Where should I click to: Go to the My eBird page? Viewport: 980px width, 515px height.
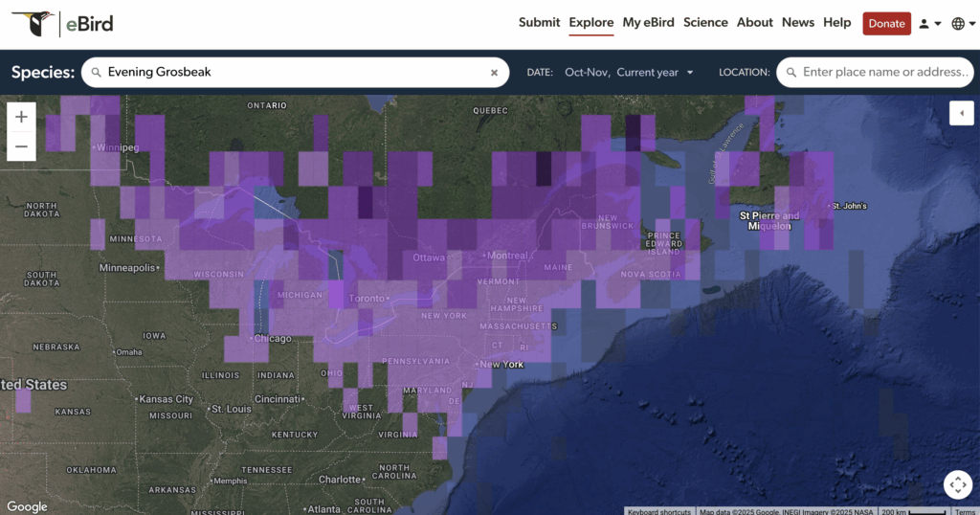click(648, 23)
